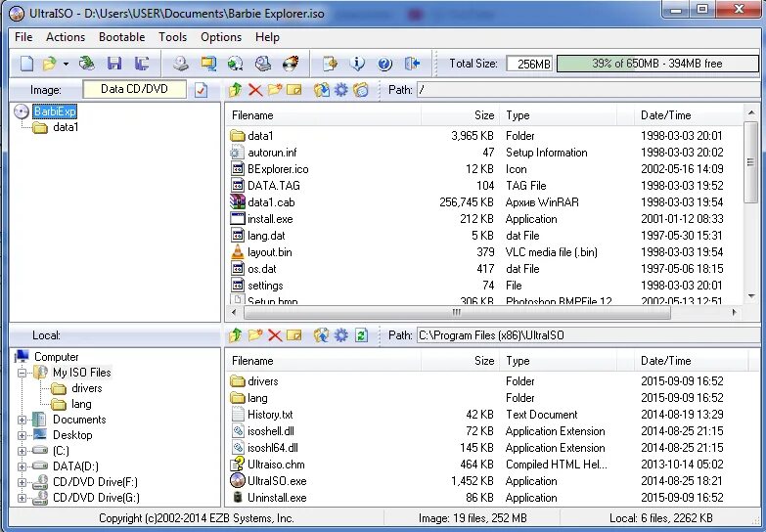Sort image files by Size column header
The height and width of the screenshot is (532, 766).
point(460,115)
